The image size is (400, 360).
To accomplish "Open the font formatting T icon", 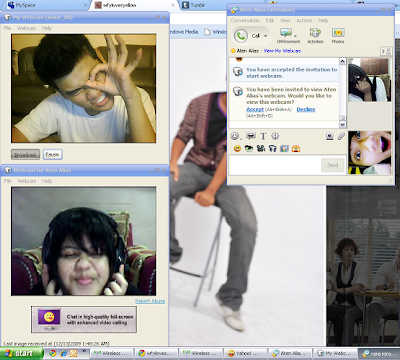I will tap(263, 136).
